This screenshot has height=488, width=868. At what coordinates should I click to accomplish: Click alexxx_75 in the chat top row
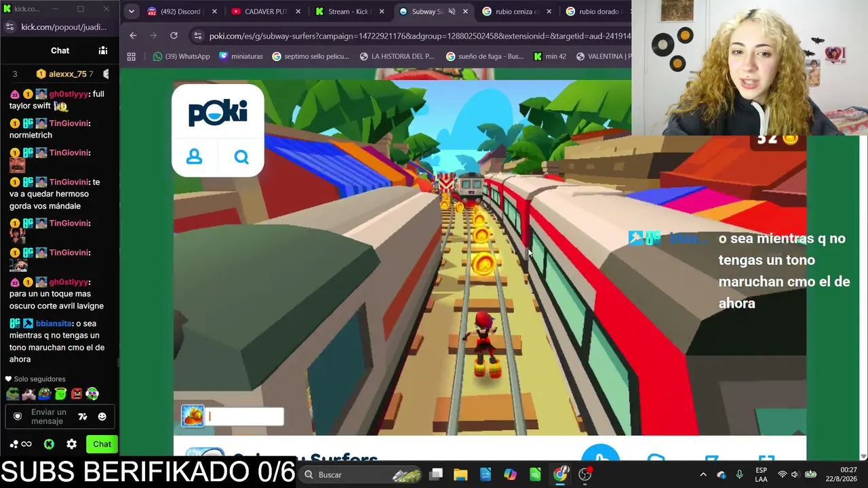67,74
